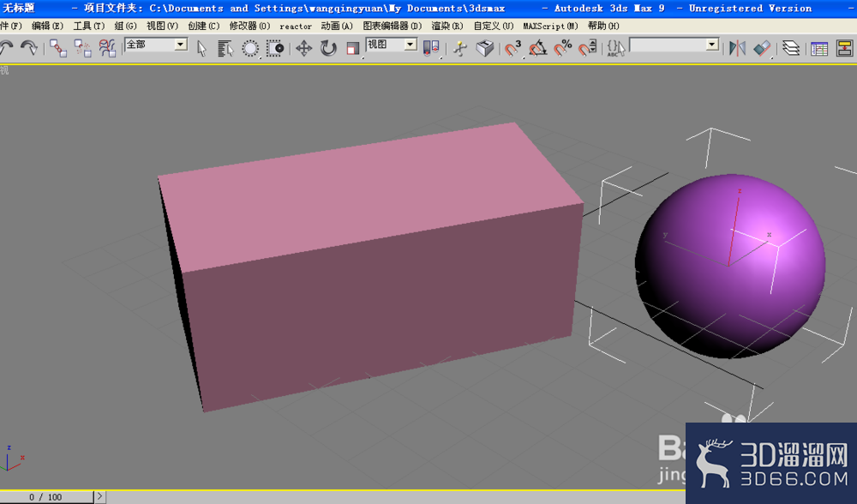Open the 修改器(O) menu
This screenshot has width=857, height=504.
249,26
